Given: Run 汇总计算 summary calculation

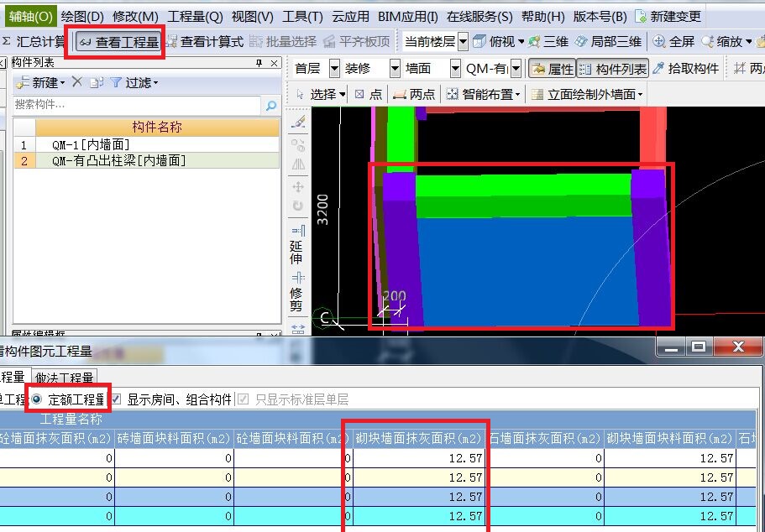Looking at the screenshot, I should [34, 42].
